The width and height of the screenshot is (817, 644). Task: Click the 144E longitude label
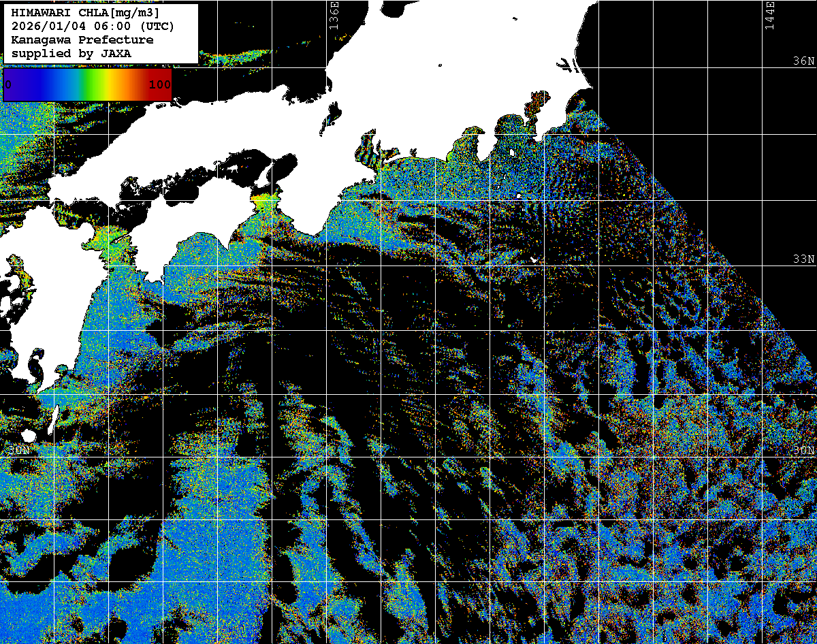click(x=770, y=15)
